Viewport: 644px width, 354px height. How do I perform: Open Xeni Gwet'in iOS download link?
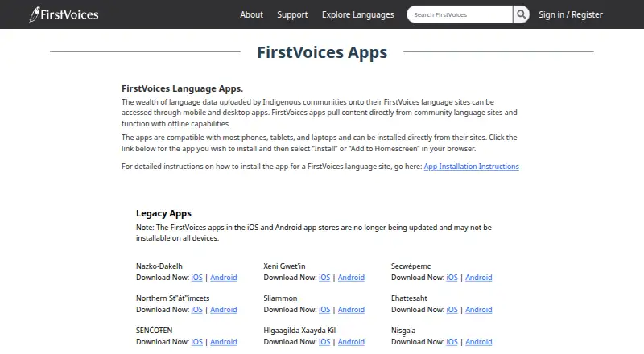(324, 278)
